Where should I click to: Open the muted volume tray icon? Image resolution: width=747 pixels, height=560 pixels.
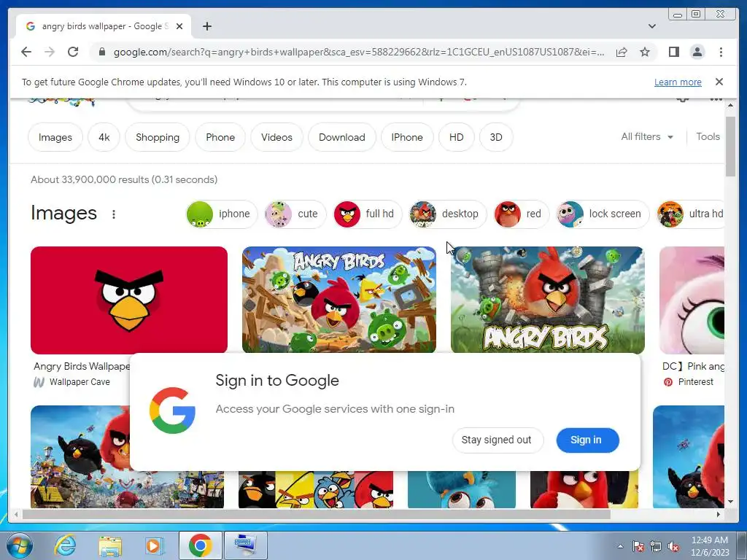[x=673, y=547]
